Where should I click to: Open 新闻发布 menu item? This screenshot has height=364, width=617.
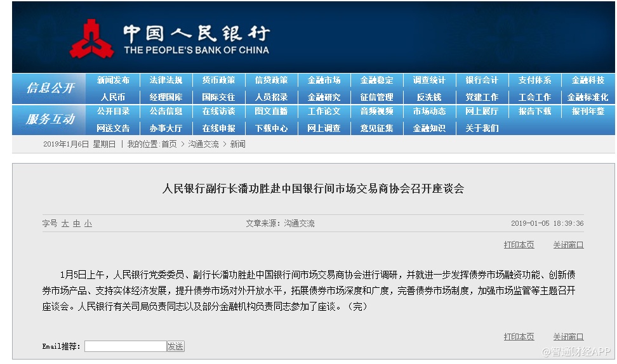(x=113, y=80)
